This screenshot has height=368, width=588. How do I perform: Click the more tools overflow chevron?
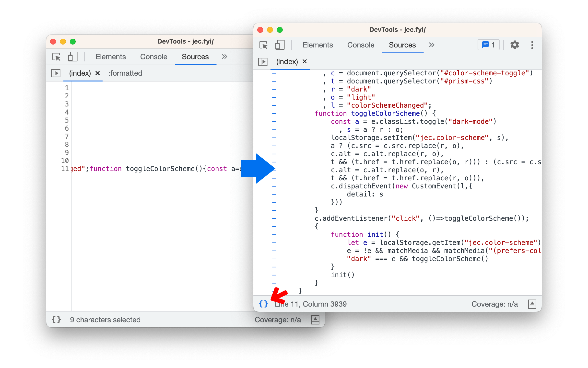tap(432, 45)
